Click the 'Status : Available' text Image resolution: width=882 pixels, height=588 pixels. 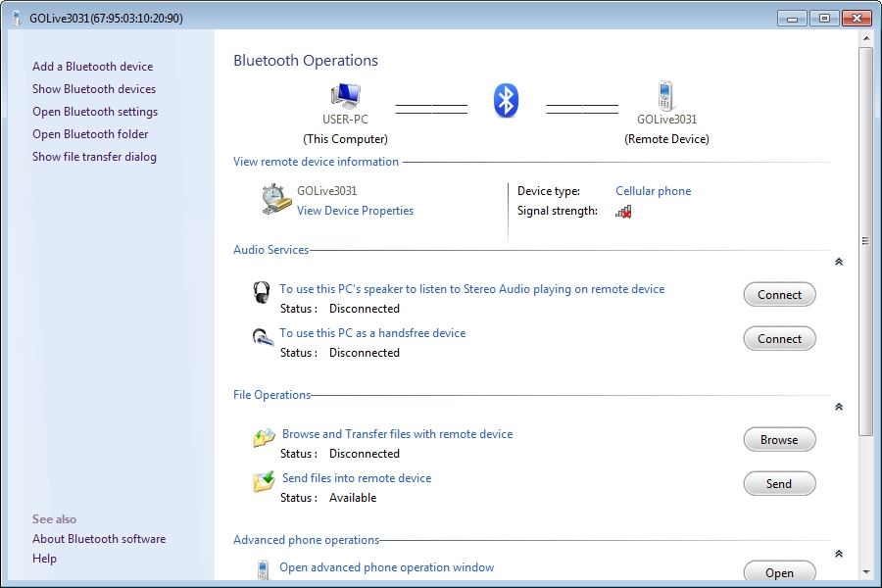tap(328, 498)
